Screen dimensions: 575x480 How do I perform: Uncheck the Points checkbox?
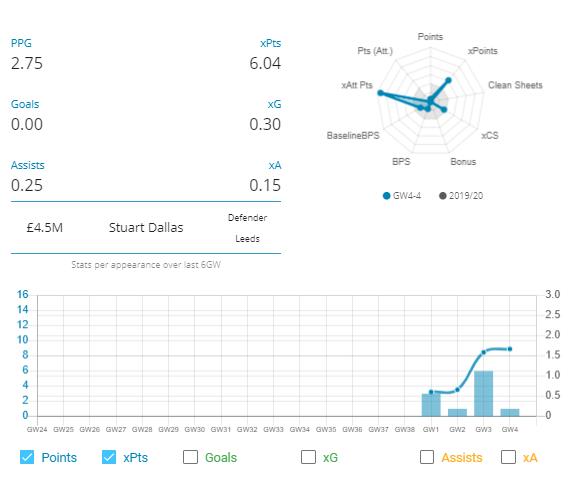point(27,457)
